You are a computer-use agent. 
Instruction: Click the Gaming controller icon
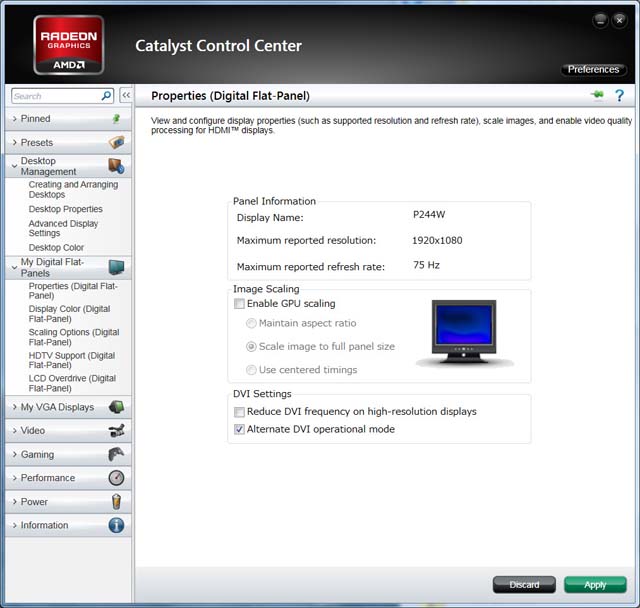pyautogui.click(x=116, y=454)
